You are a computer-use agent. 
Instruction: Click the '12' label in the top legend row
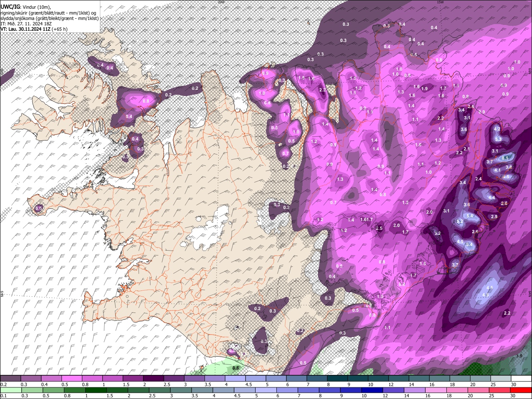[391, 384]
